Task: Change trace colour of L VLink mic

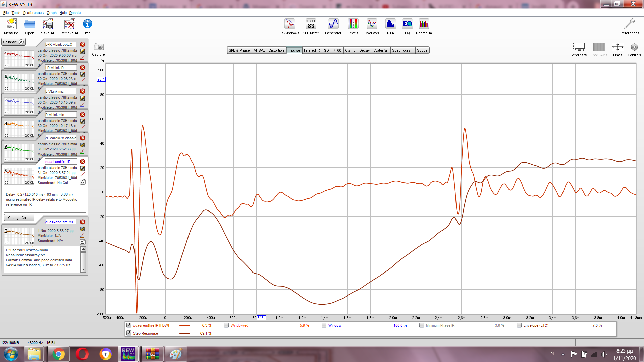Action: (x=82, y=105)
